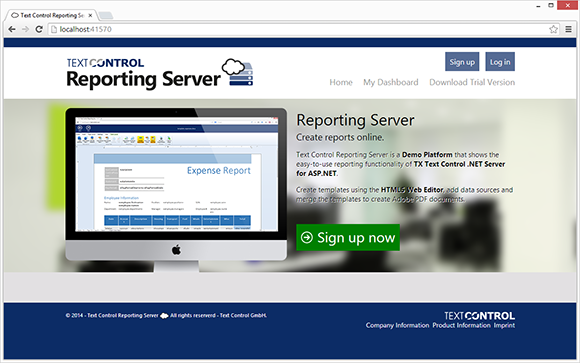Open Download Trial Version link
The height and width of the screenshot is (363, 580).
[x=472, y=82]
